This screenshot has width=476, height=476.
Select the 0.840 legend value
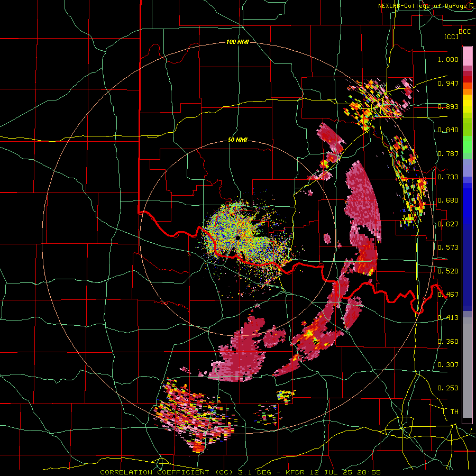[x=448, y=130]
